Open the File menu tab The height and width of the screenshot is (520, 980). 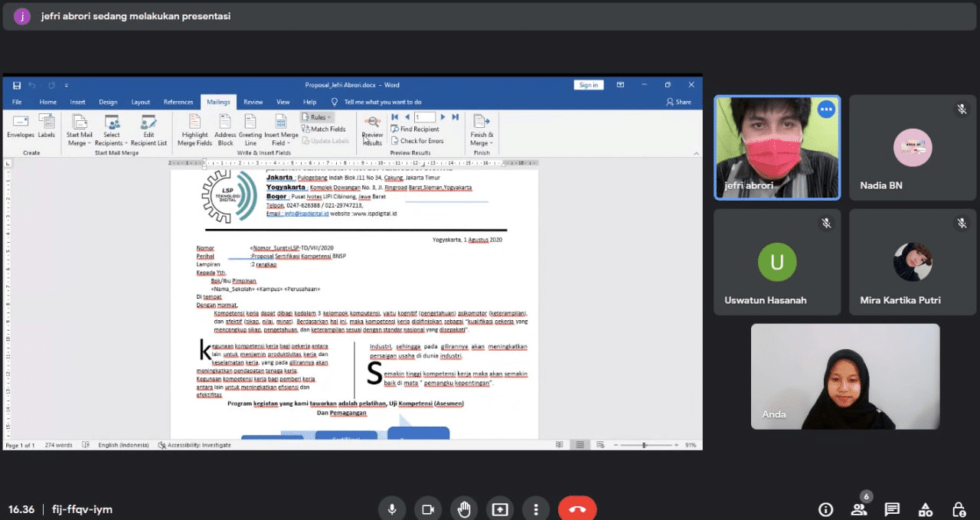pyautogui.click(x=17, y=102)
